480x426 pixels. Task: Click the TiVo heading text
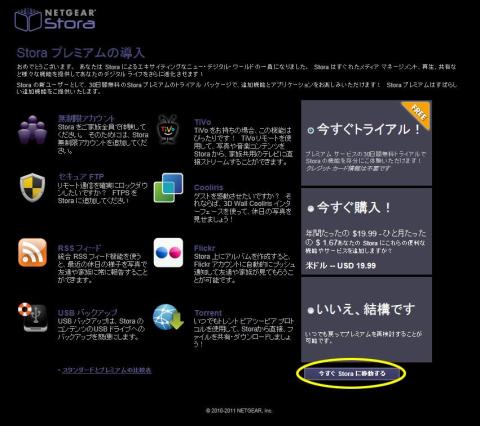coord(203,122)
